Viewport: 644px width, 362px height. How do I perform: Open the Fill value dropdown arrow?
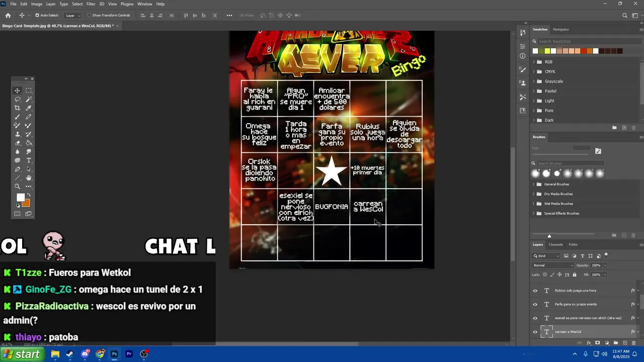tap(605, 275)
